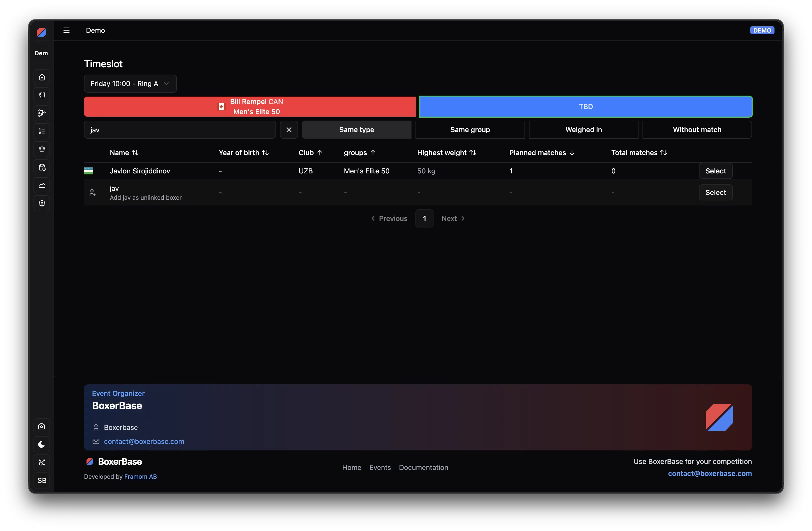Open the tournament bracket icon in sidebar
812x531 pixels.
coord(41,113)
